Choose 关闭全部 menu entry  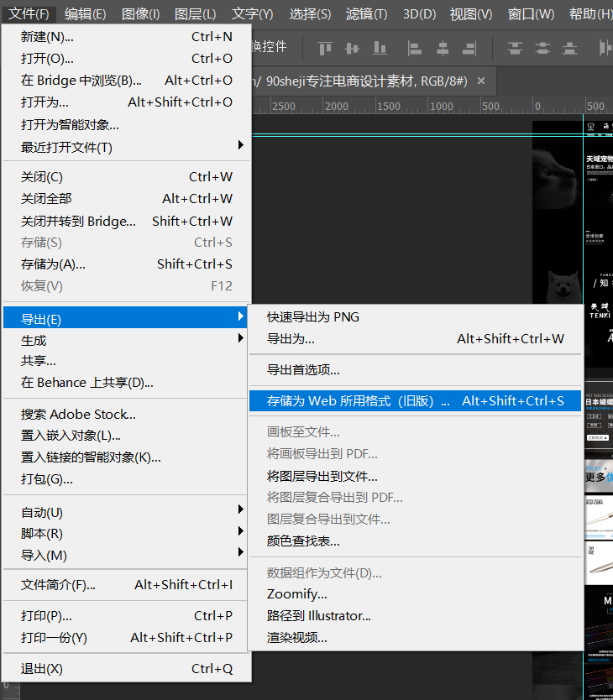[x=127, y=199]
